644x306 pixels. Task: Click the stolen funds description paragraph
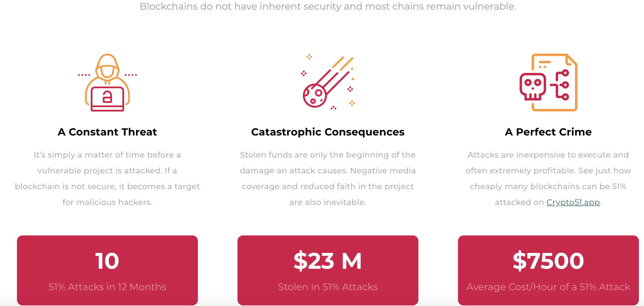328,178
